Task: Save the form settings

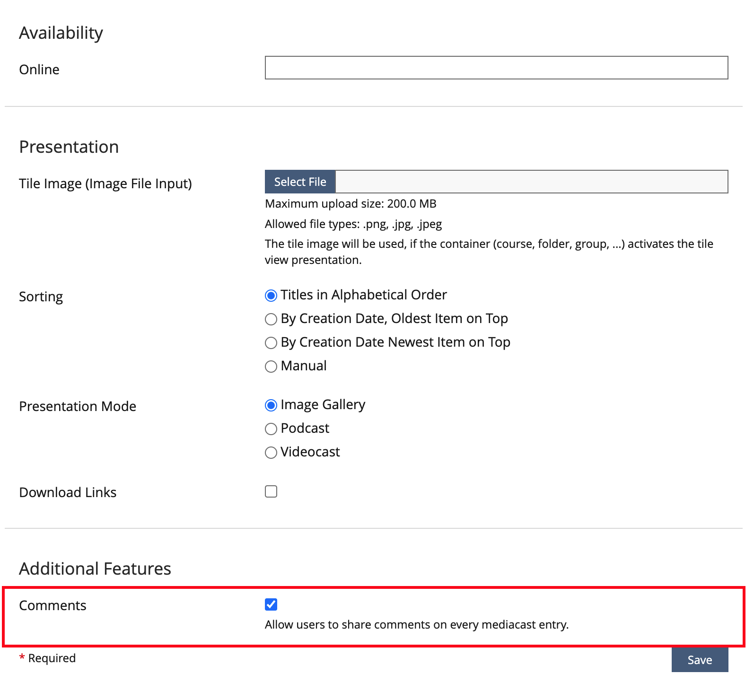Action: tap(699, 660)
